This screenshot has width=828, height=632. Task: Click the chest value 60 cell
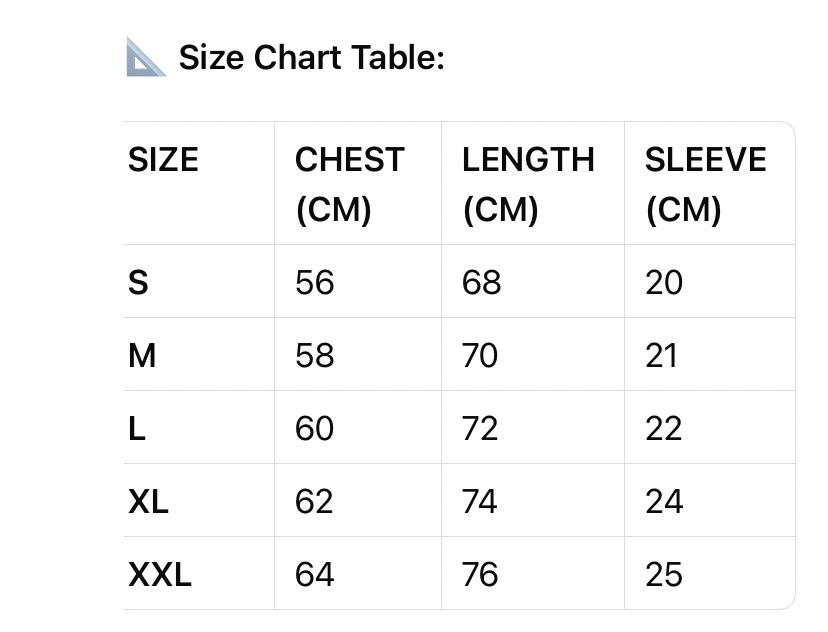point(314,429)
